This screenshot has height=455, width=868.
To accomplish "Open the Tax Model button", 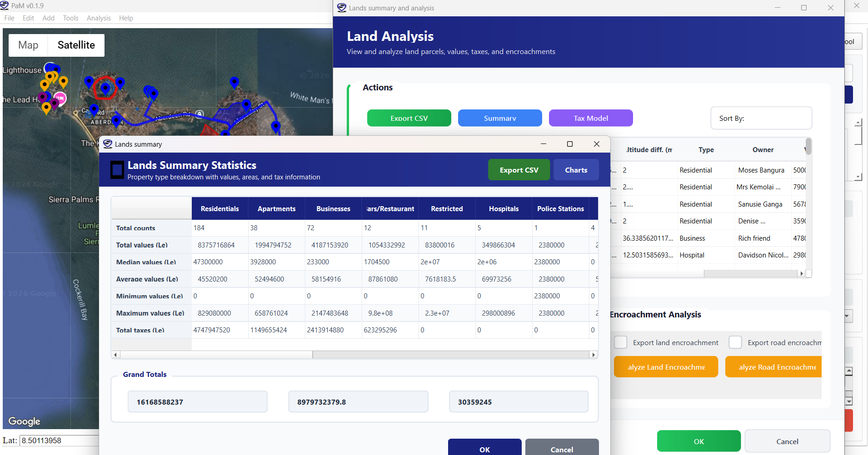I will pyautogui.click(x=591, y=118).
